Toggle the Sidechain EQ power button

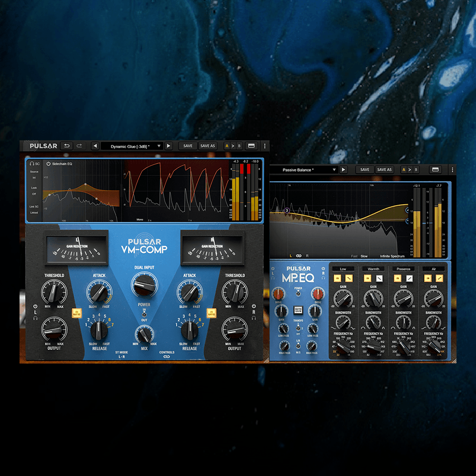pos(48,164)
